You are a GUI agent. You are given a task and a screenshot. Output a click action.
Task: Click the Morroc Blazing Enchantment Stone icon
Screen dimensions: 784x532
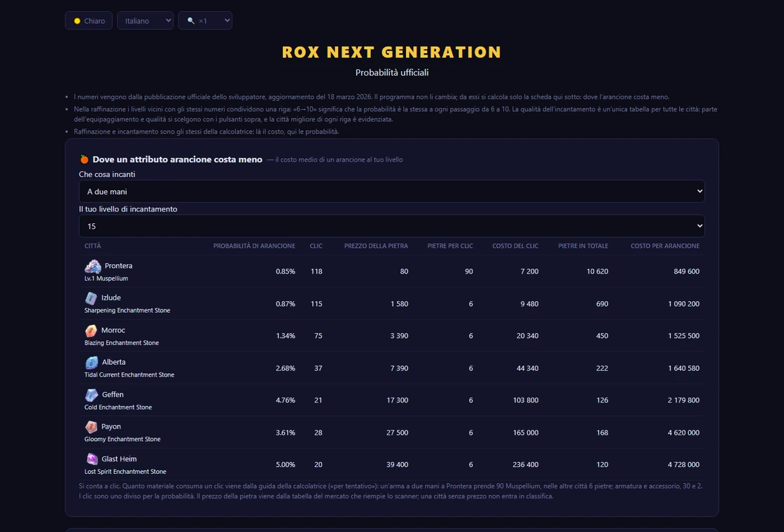click(x=91, y=330)
